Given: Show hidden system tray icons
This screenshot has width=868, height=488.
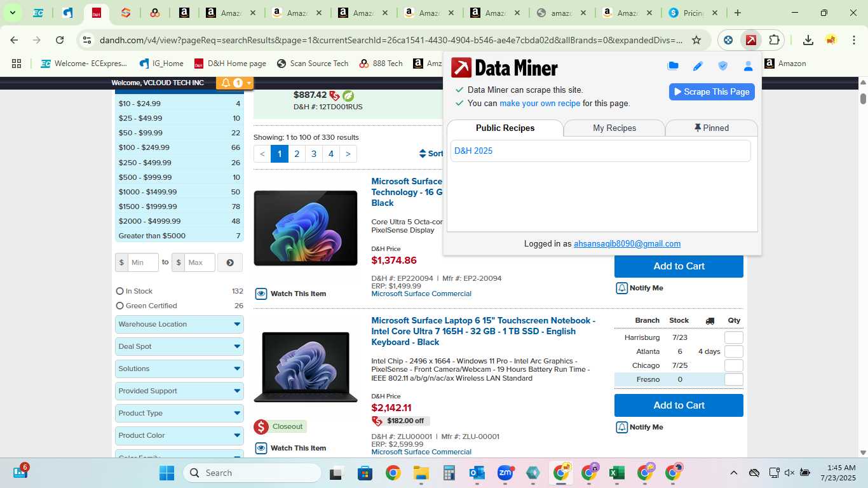Looking at the screenshot, I should (733, 473).
